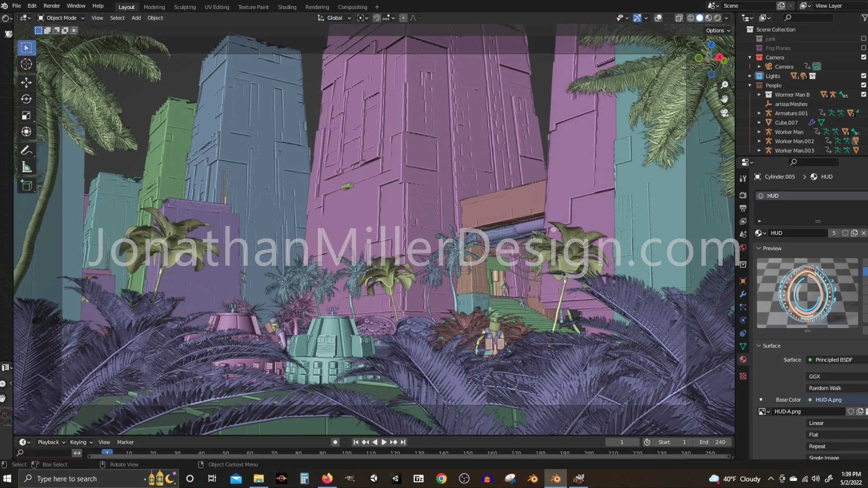Click the timeline Marker button
This screenshot has width=868, height=488.
[125, 442]
